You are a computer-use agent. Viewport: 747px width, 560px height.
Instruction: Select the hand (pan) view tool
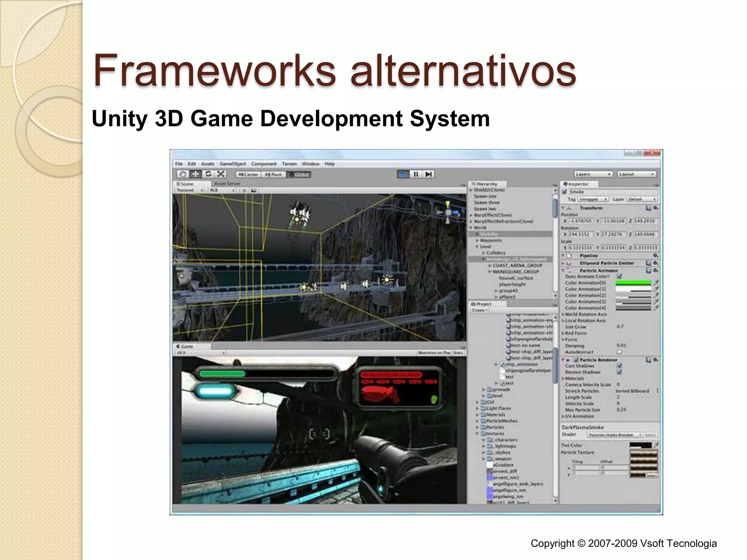point(183,174)
